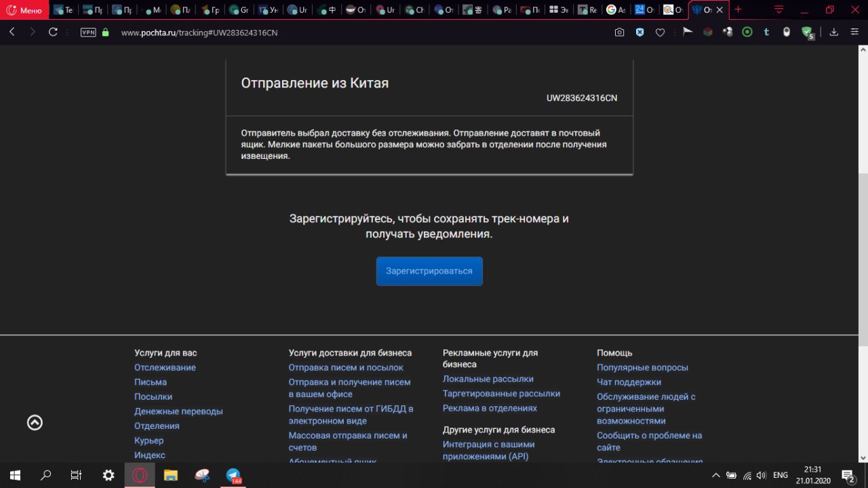
Task: Open Task View on the taskbar
Action: click(x=77, y=475)
